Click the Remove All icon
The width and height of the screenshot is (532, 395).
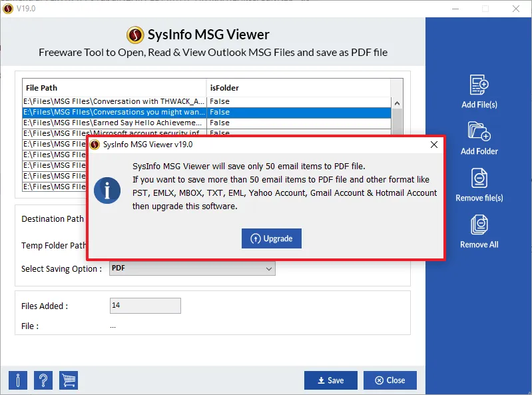tap(479, 224)
